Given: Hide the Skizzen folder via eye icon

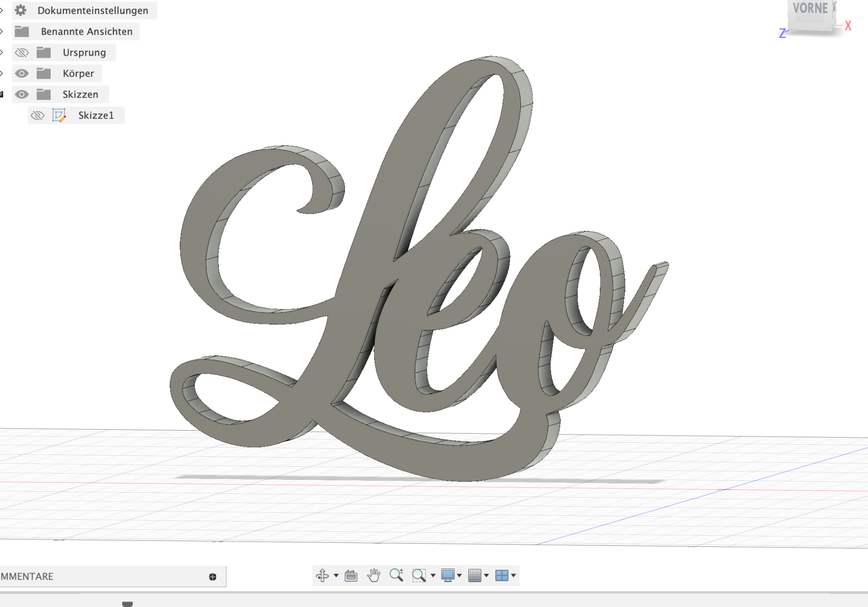Looking at the screenshot, I should [x=22, y=94].
